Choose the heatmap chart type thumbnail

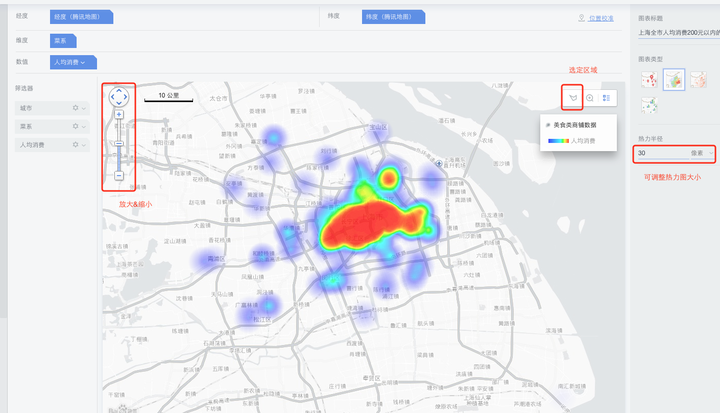click(x=674, y=79)
